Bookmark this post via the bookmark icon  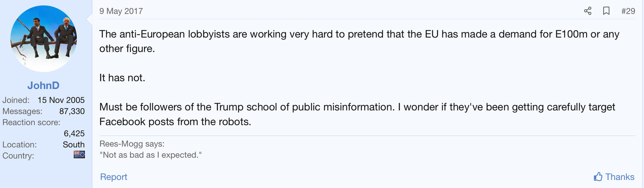pyautogui.click(x=606, y=11)
